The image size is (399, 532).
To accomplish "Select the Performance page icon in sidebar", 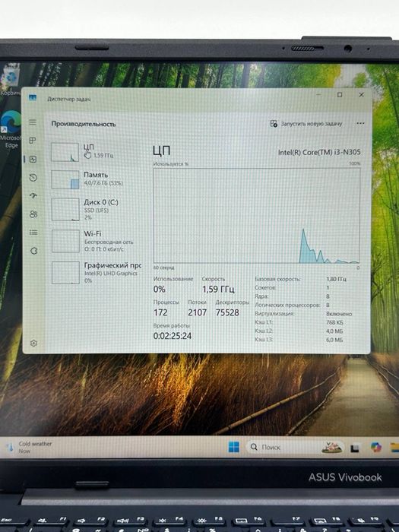I will click(33, 159).
